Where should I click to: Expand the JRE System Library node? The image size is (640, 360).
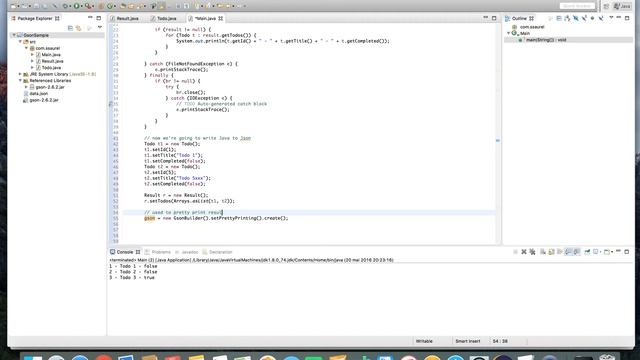pyautogui.click(x=20, y=74)
